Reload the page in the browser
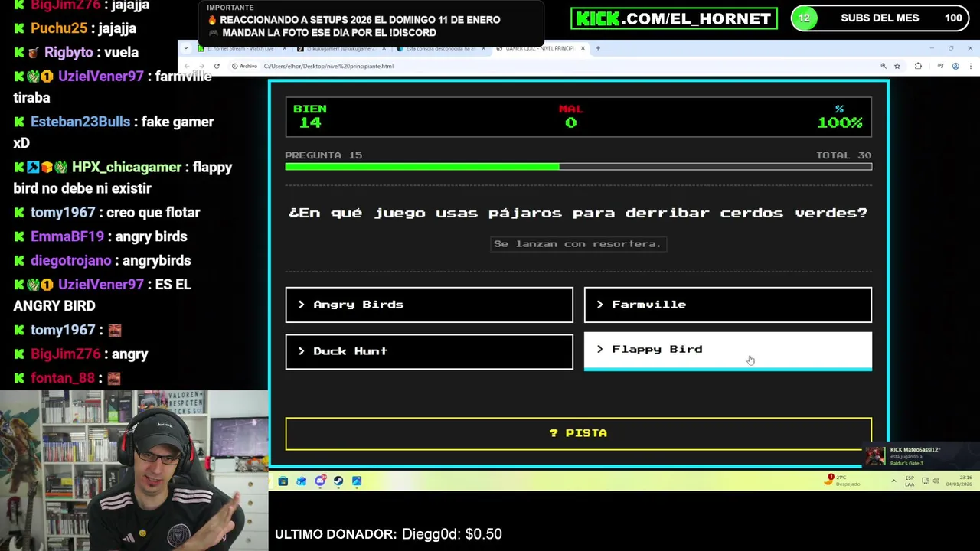 click(x=217, y=66)
